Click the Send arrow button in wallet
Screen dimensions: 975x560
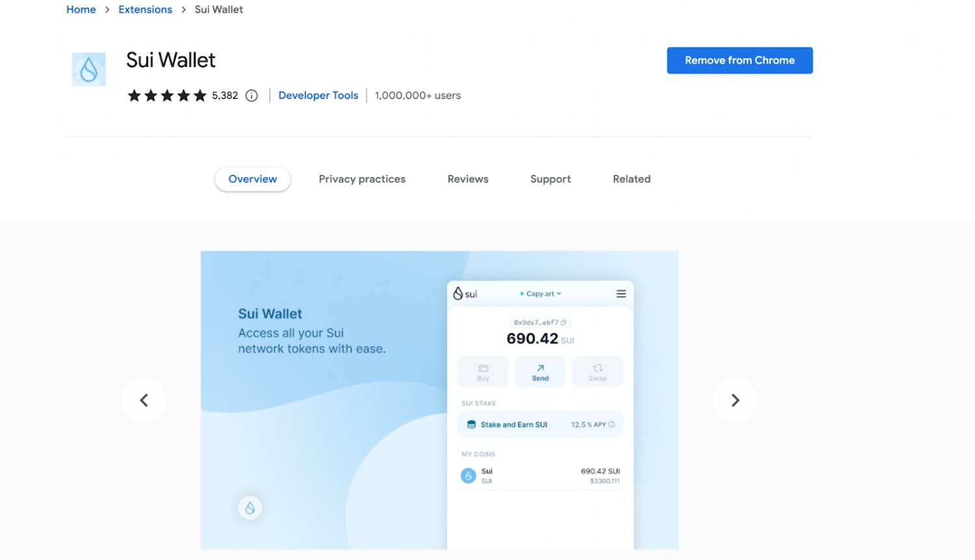point(540,372)
